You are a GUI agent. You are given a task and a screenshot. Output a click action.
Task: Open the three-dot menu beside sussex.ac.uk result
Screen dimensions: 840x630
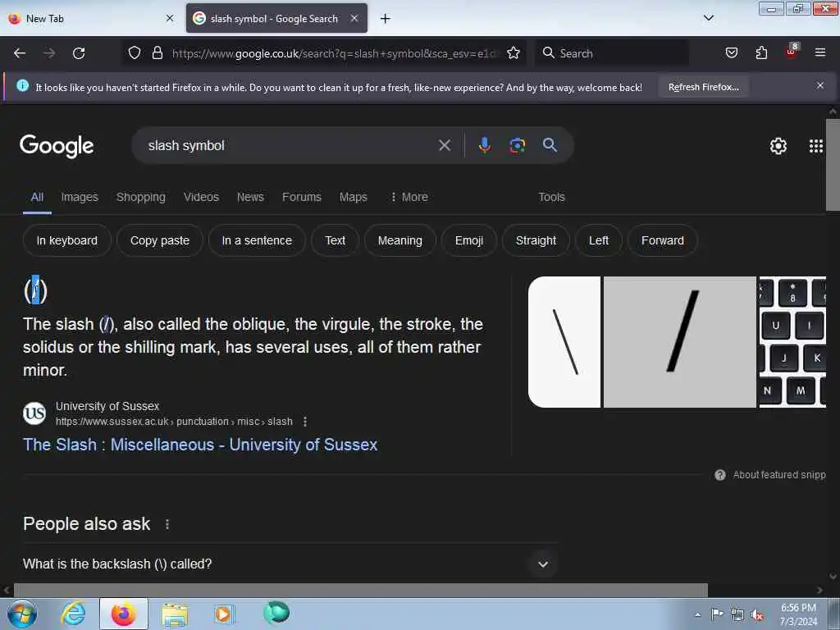(x=305, y=422)
